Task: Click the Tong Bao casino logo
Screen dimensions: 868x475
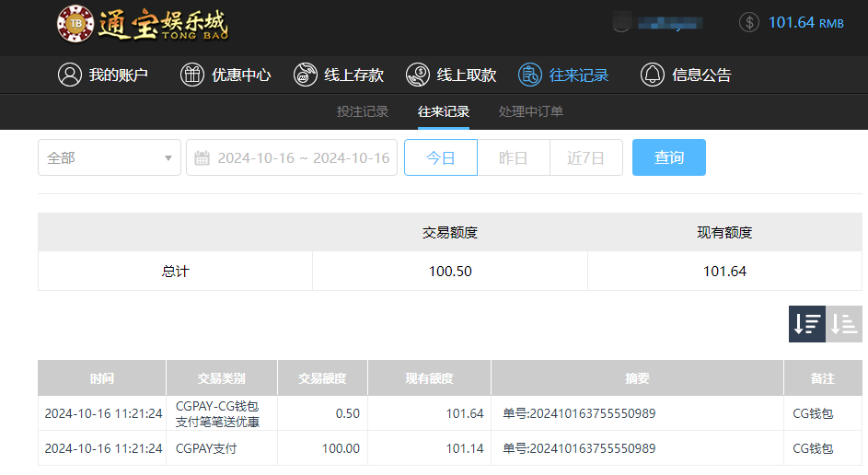Action: pos(143,24)
